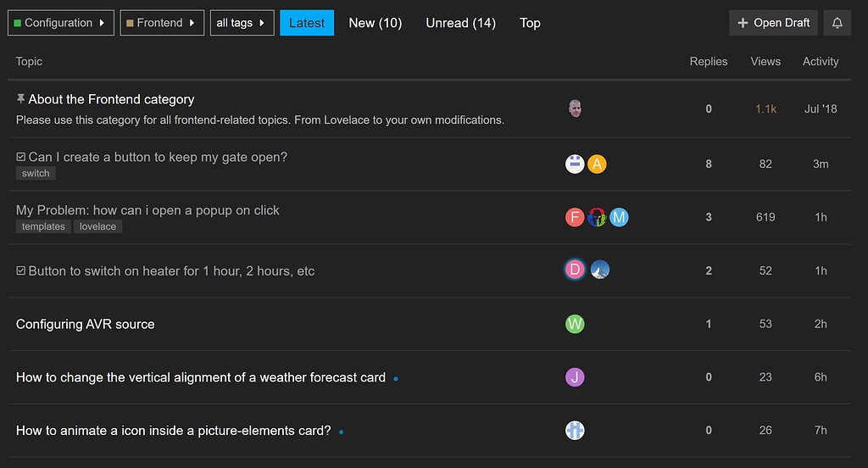Image resolution: width=868 pixels, height=468 pixels.
Task: Open the mountain photo avatar on the heater topic
Action: click(x=599, y=270)
